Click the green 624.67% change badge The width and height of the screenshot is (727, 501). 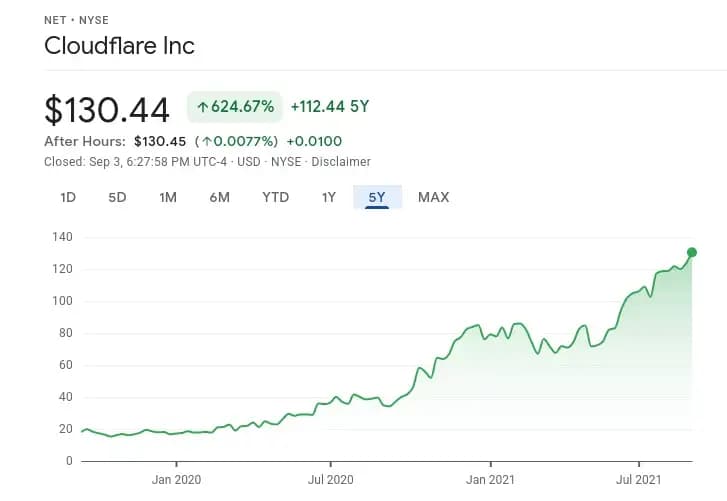click(x=235, y=107)
